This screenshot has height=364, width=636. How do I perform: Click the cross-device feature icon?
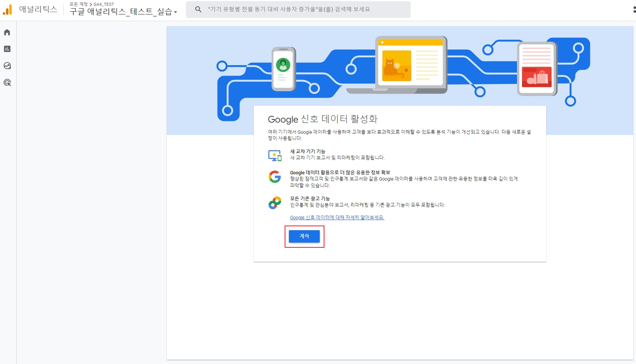coord(275,155)
